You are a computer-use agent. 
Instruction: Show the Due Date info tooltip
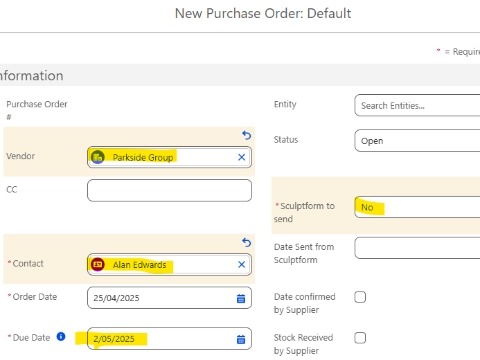pos(61,337)
